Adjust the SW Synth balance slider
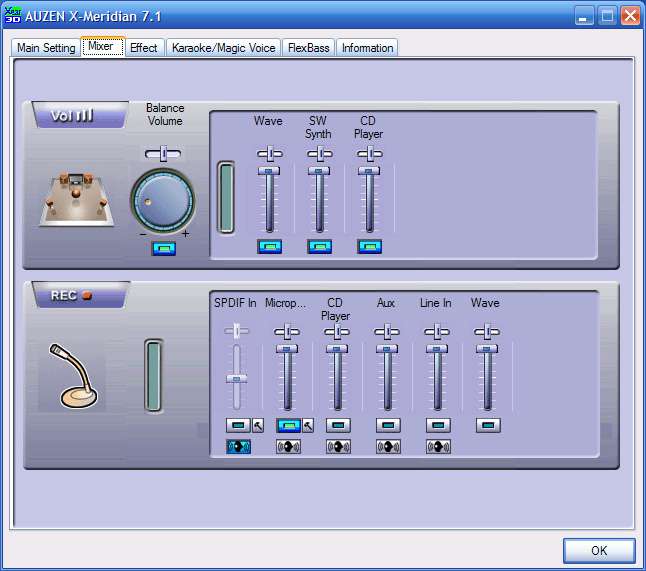The image size is (646, 571). 320,154
